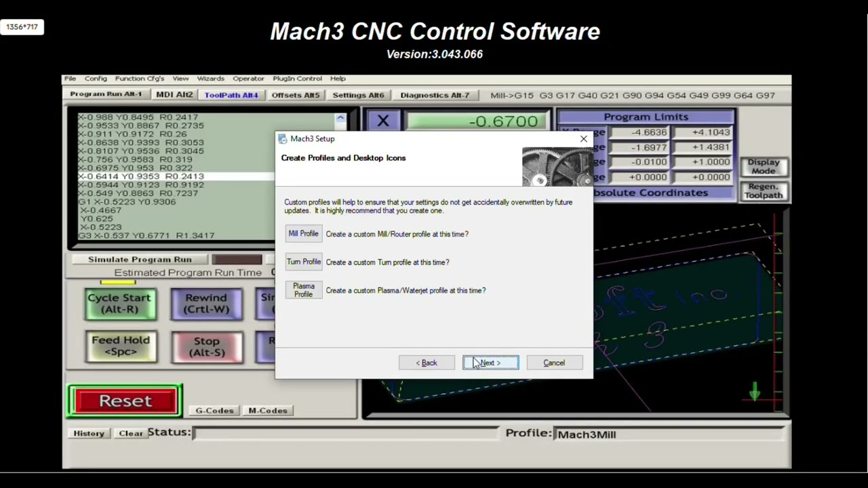Viewport: 868px width, 488px height.
Task: Click the green tool position arrow
Action: pyautogui.click(x=755, y=391)
